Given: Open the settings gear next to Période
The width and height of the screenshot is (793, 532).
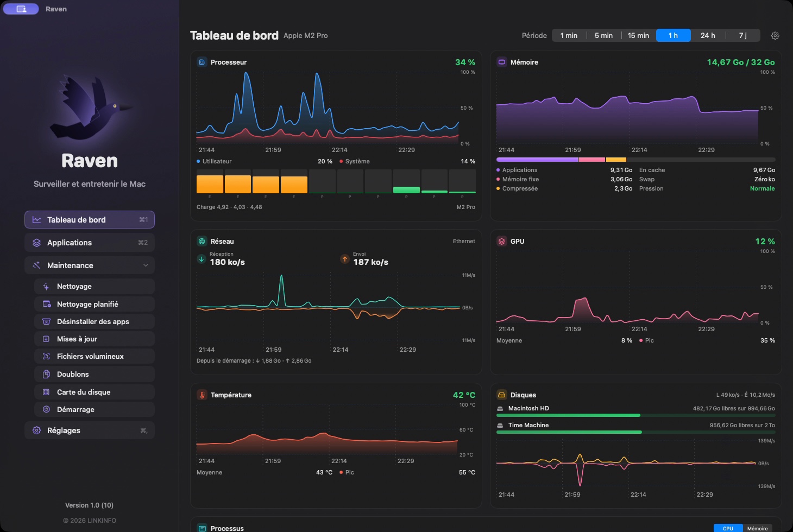Looking at the screenshot, I should tap(775, 35).
